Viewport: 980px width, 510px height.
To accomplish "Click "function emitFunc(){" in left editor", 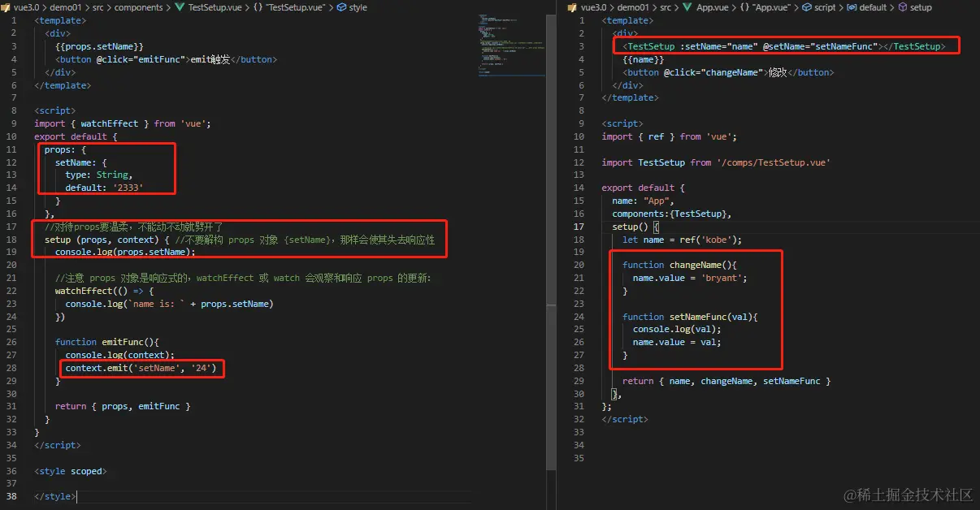I will coord(107,342).
